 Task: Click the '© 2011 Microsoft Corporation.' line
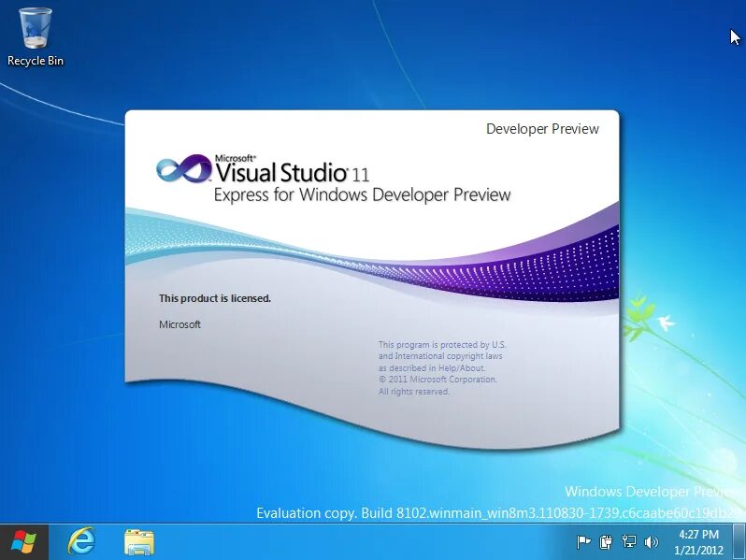[x=438, y=380]
